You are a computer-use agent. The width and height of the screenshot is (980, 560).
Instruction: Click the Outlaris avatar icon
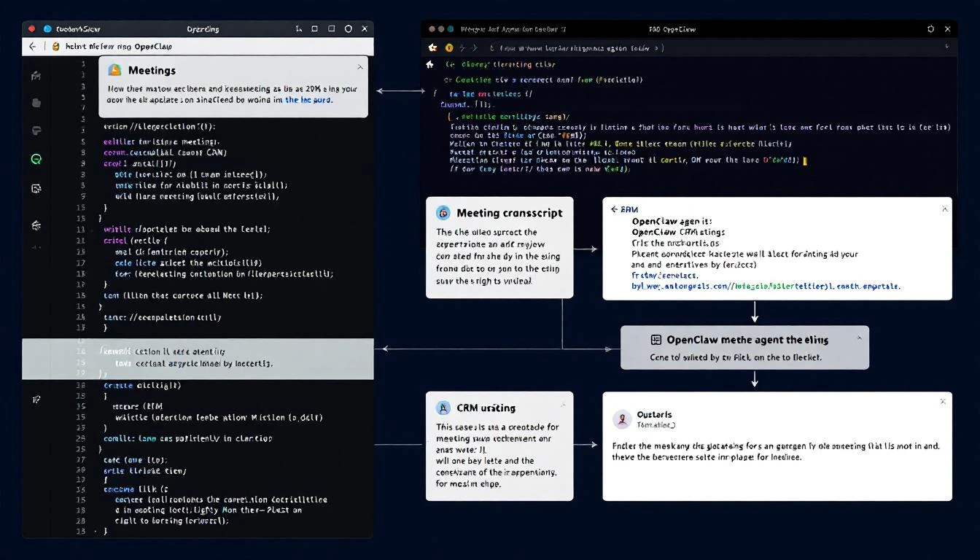[x=622, y=419]
